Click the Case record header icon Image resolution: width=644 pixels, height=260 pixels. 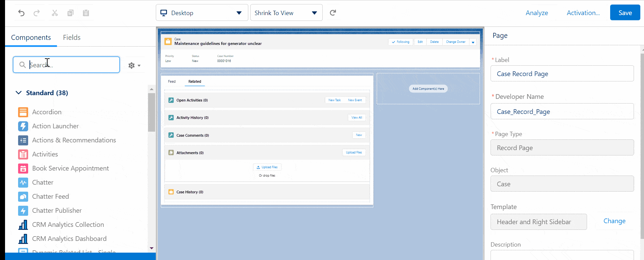click(x=168, y=42)
